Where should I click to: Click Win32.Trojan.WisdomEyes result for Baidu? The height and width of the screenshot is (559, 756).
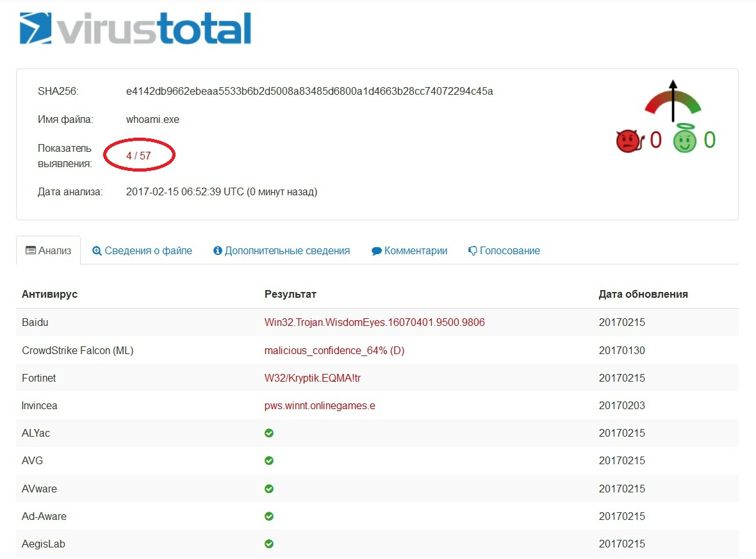tap(375, 322)
